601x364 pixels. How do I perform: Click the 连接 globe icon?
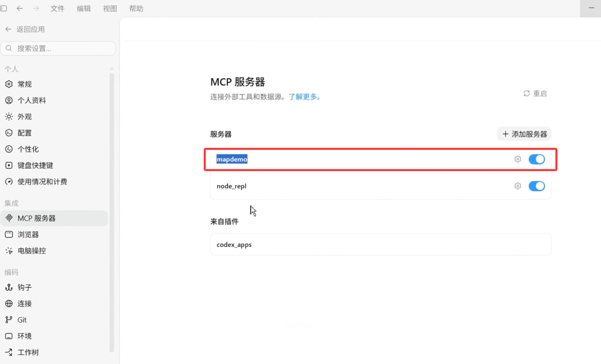(9, 304)
